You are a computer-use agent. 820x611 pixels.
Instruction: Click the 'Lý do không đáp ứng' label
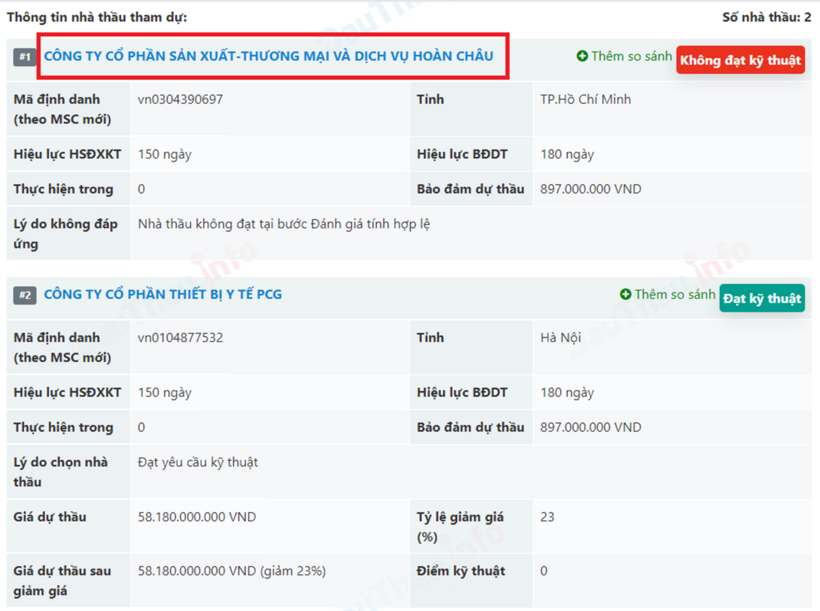pyautogui.click(x=66, y=234)
